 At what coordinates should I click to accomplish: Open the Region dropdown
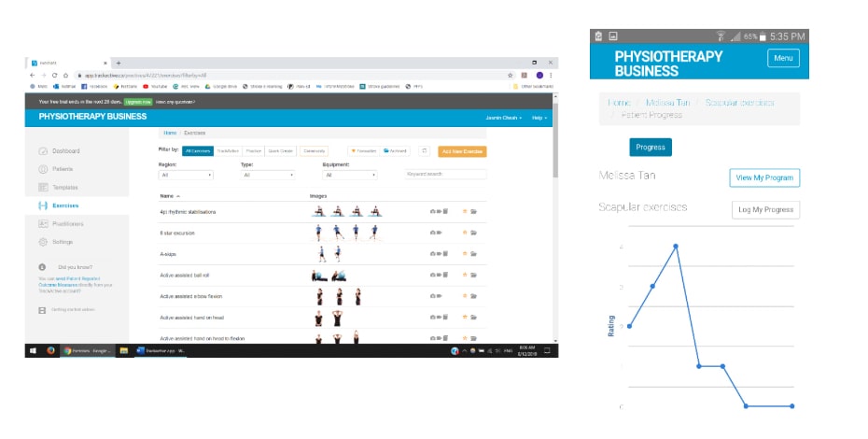pyautogui.click(x=186, y=175)
